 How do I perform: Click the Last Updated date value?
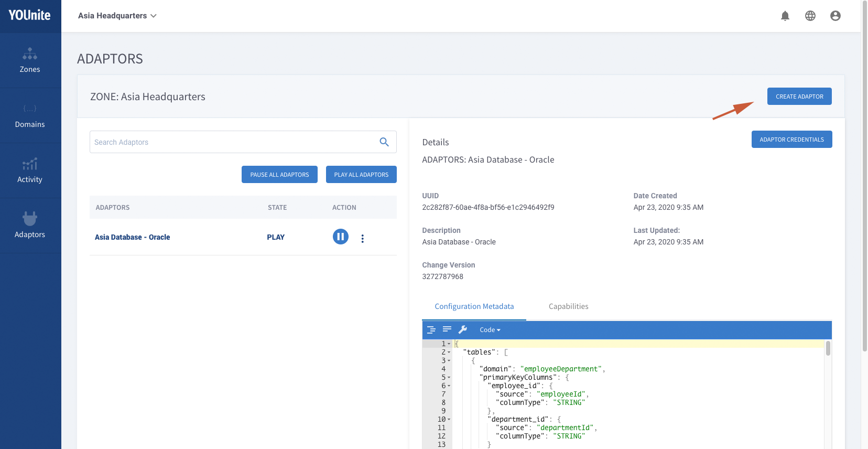[668, 242]
